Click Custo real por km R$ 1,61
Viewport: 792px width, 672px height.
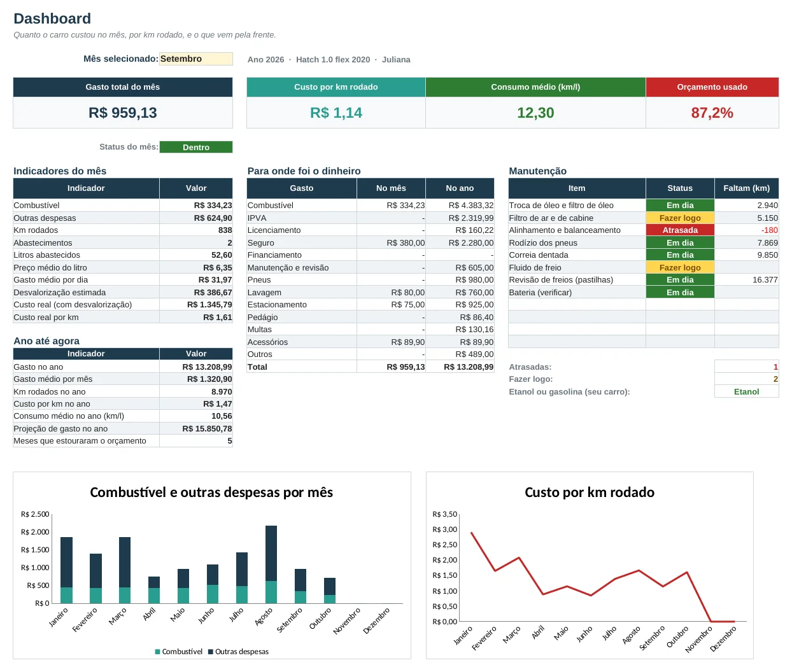tap(196, 318)
